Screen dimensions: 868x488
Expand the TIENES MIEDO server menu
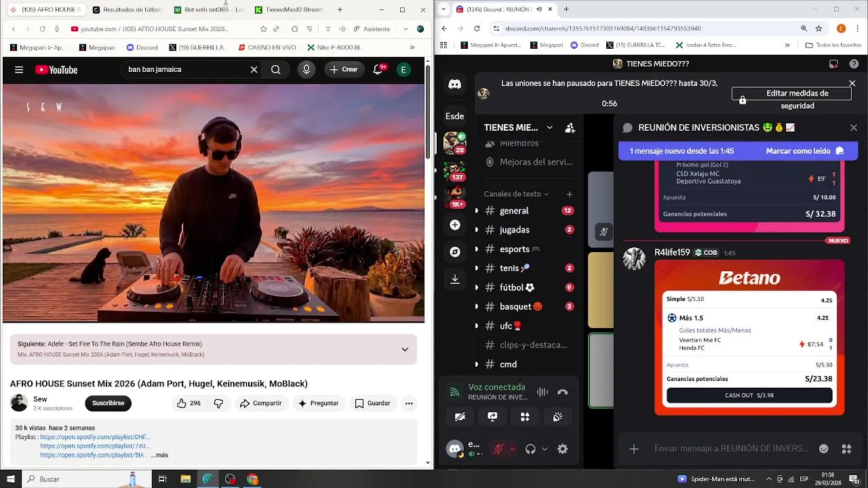[549, 127]
